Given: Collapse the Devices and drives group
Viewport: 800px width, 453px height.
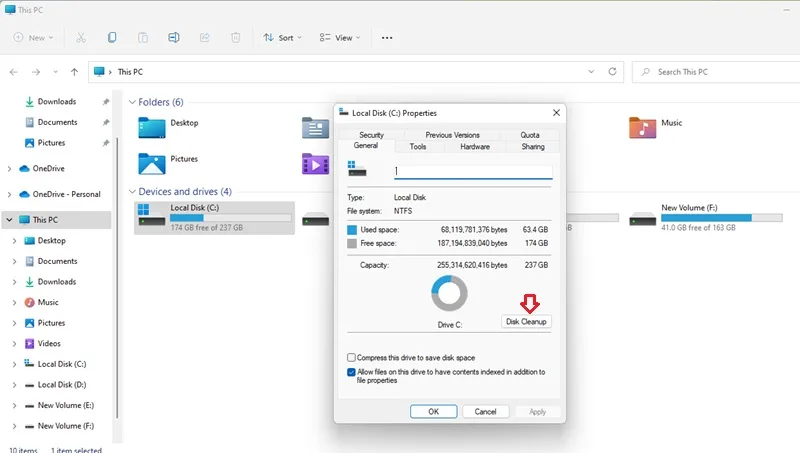Looking at the screenshot, I should point(132,191).
